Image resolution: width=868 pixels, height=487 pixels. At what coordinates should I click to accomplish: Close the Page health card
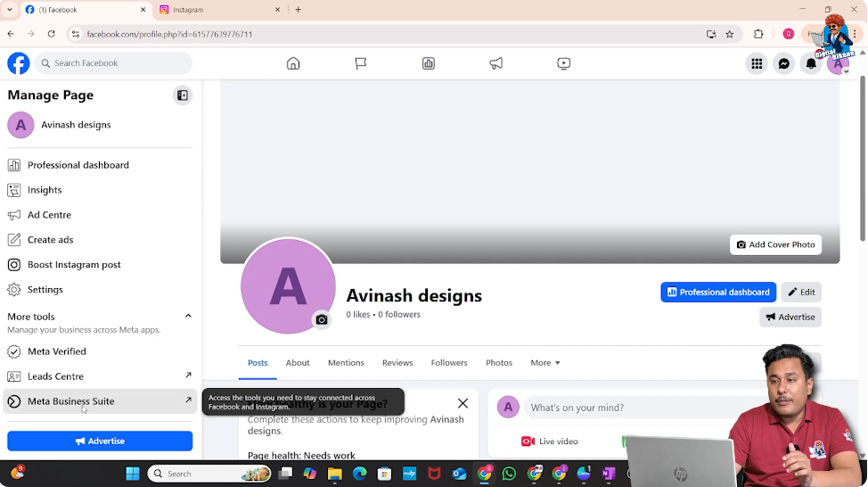point(463,403)
